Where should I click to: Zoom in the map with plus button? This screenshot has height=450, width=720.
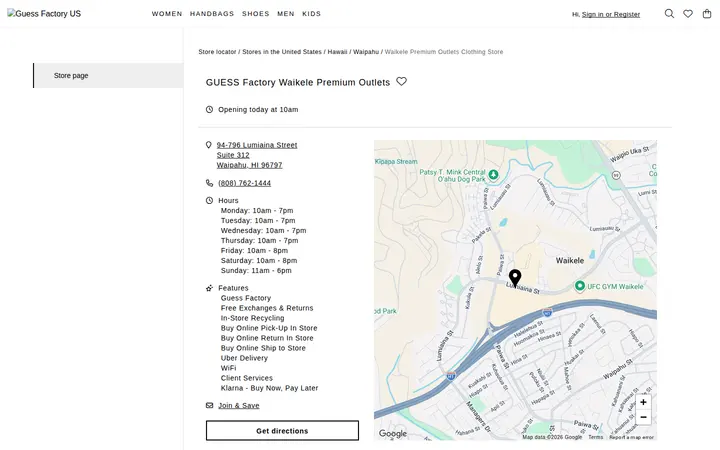pos(643,402)
